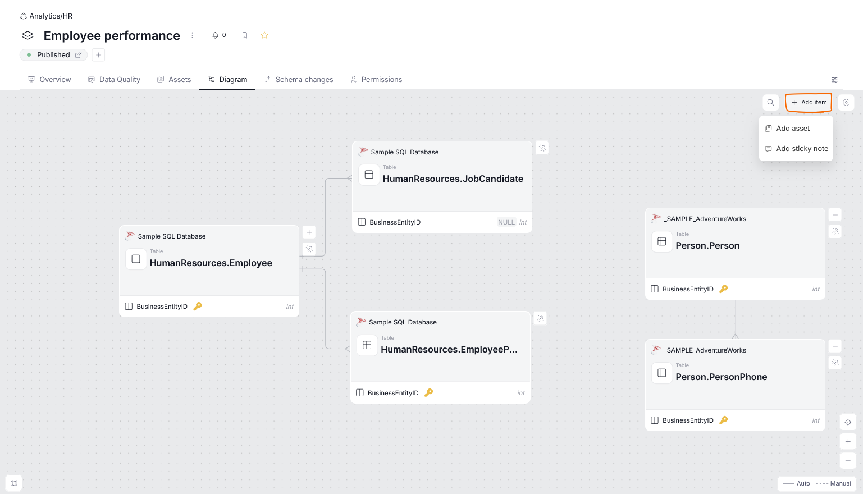Click the table icon in Person.Person card
Image resolution: width=868 pixels, height=494 pixels.
point(662,241)
